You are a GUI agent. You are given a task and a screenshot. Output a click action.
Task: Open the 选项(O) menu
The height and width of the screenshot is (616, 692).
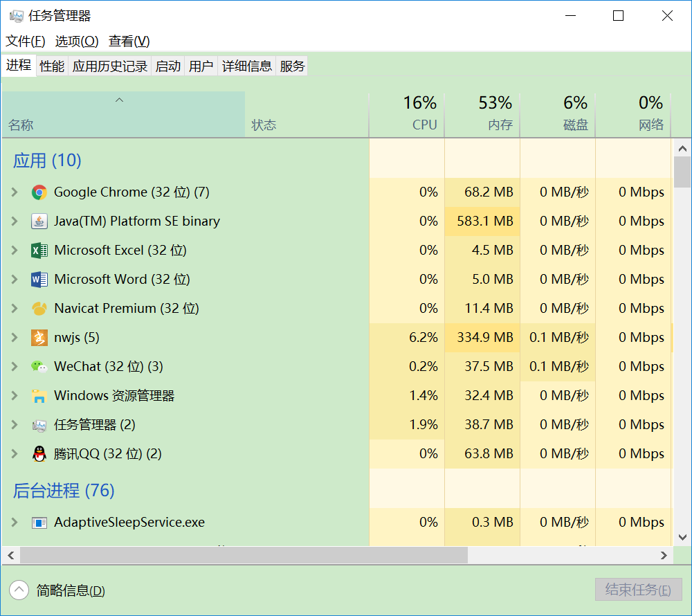tap(77, 41)
